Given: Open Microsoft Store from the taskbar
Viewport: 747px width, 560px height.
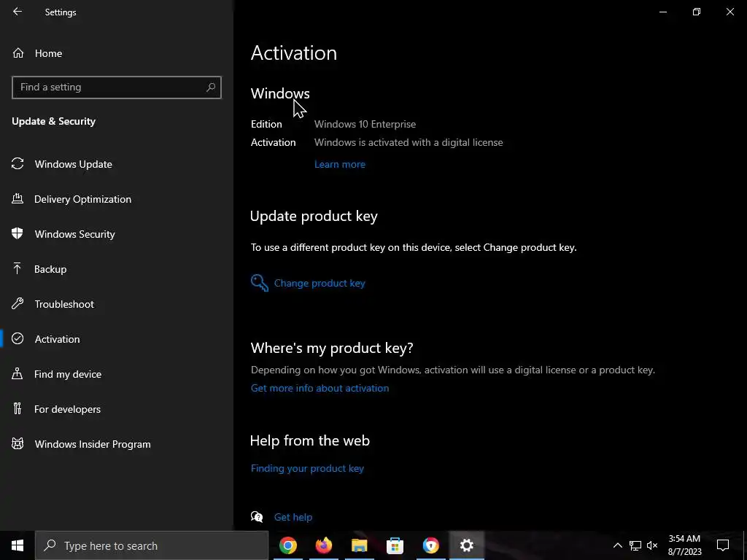Looking at the screenshot, I should click(395, 545).
